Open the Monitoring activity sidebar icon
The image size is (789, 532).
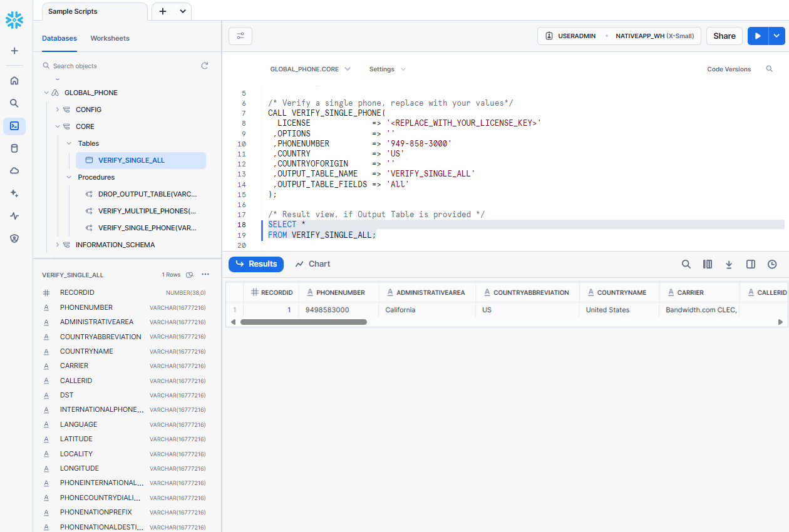pos(14,216)
